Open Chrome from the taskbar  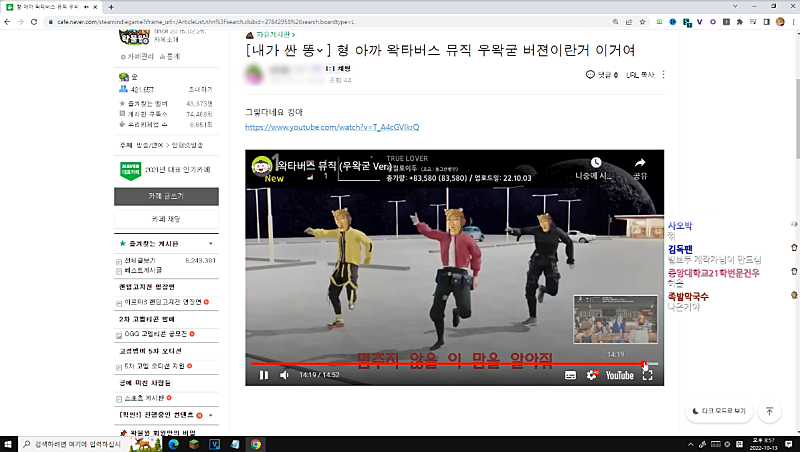[256, 444]
